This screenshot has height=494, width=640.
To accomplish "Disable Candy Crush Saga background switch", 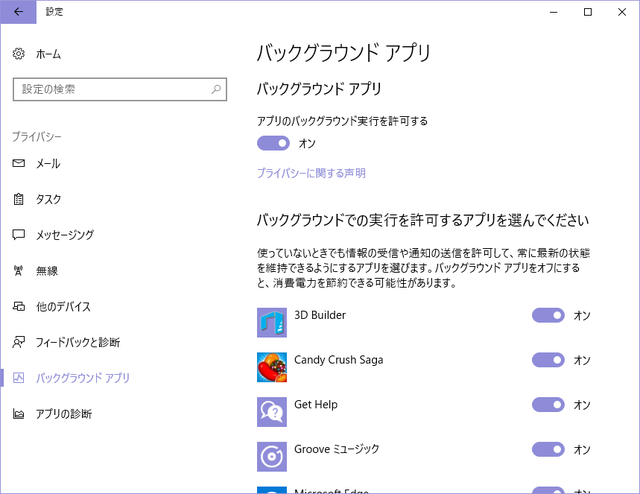I will 548,360.
